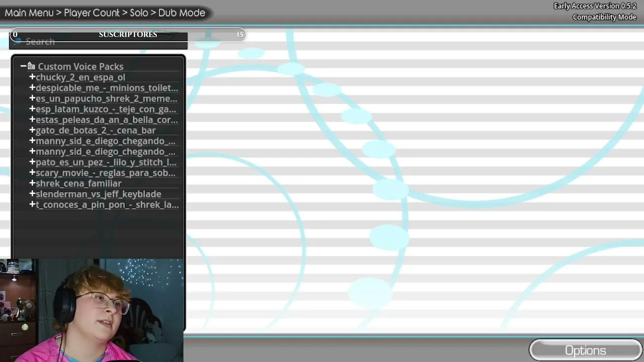Screen dimensions: 644x362
Task: Click the Early Access Version 0.5.2 text
Action: tap(595, 6)
